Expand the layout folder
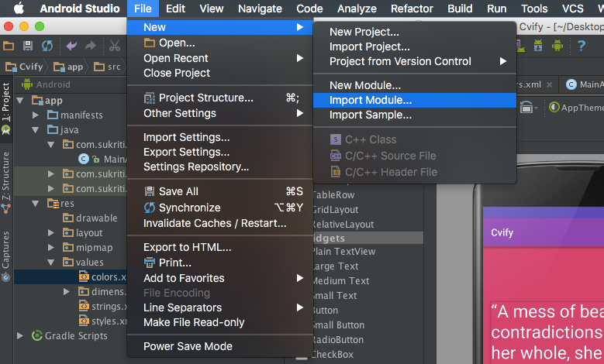This screenshot has width=604, height=364. click(x=51, y=233)
